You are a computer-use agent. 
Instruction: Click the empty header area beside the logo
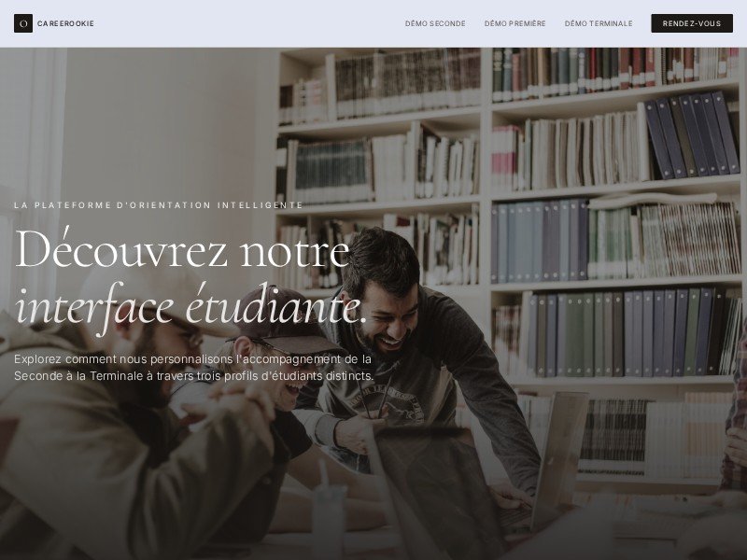[x=247, y=23]
